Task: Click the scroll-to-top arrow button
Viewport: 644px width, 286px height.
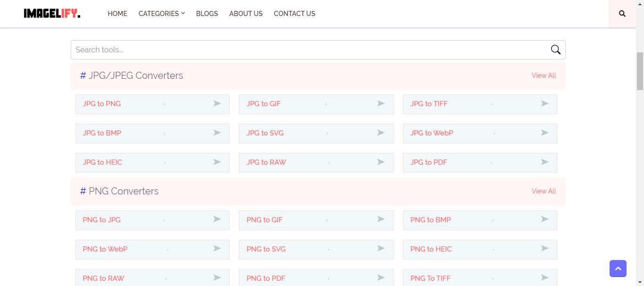Action: click(x=618, y=268)
